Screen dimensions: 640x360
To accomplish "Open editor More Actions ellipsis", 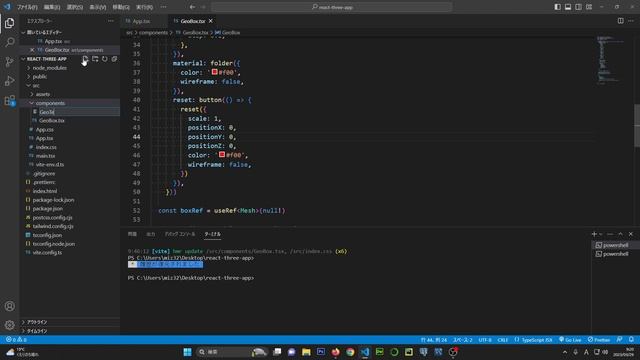I will point(631,21).
